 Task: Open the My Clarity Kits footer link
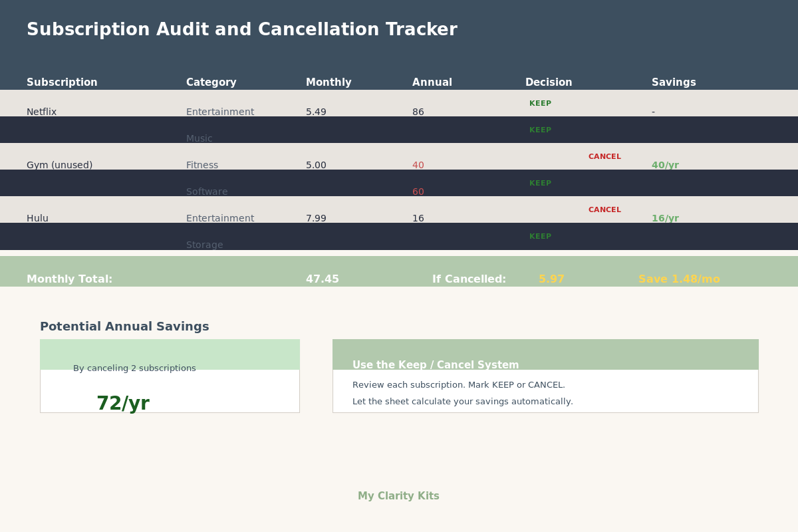398,496
